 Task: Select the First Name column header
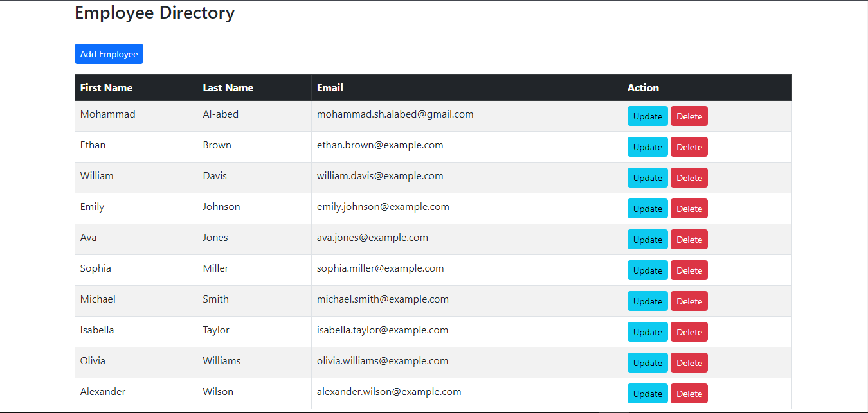tap(106, 88)
